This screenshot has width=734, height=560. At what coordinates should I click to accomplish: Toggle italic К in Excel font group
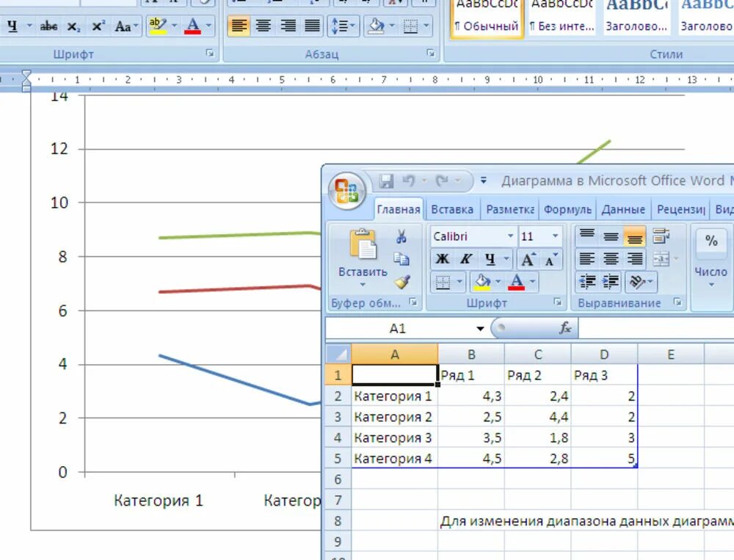click(x=466, y=259)
